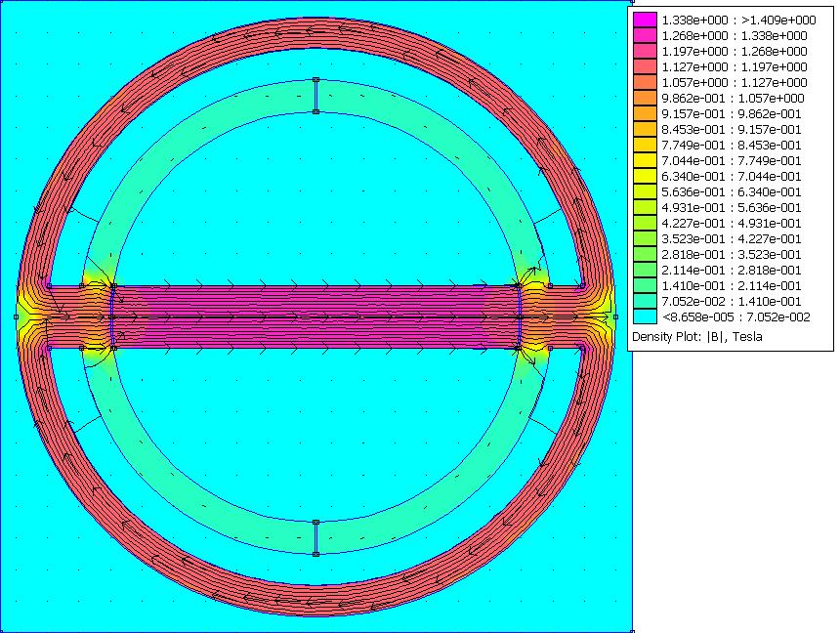The image size is (840, 633).
Task: Click the cyan lowest-range legend swatch
Action: click(x=645, y=317)
